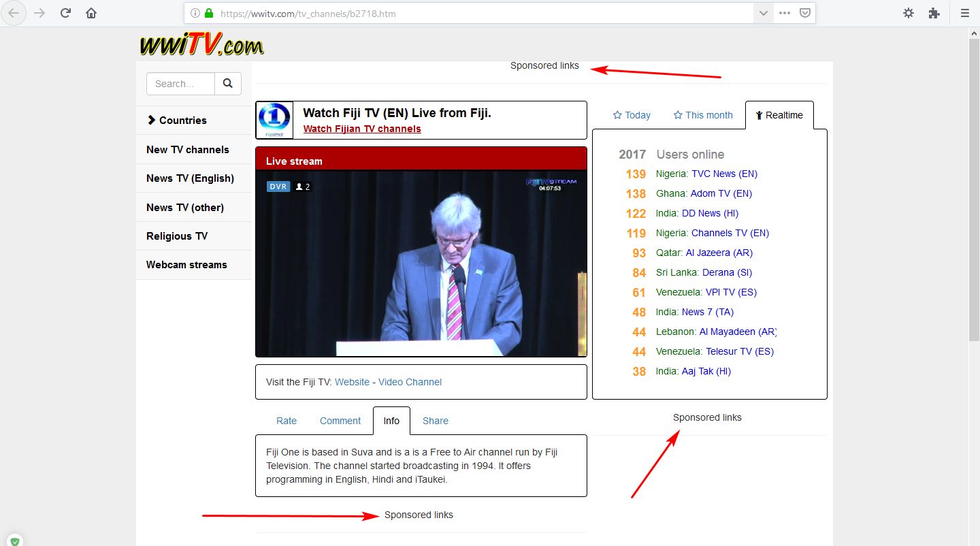
Task: Open the page actions ellipsis icon
Action: [x=784, y=13]
